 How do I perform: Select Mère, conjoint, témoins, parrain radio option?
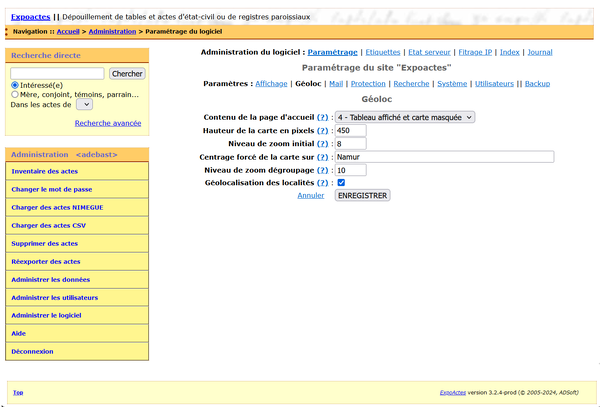[x=15, y=94]
